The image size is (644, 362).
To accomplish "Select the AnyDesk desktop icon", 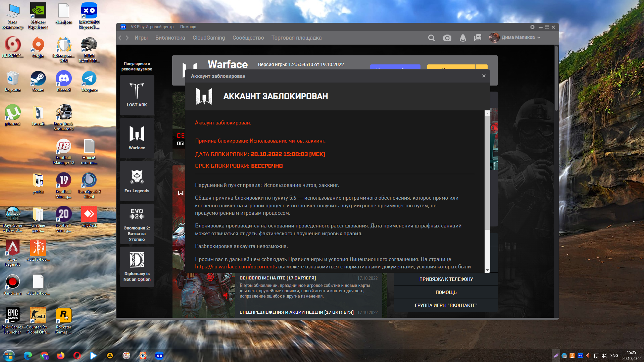I will point(89,217).
